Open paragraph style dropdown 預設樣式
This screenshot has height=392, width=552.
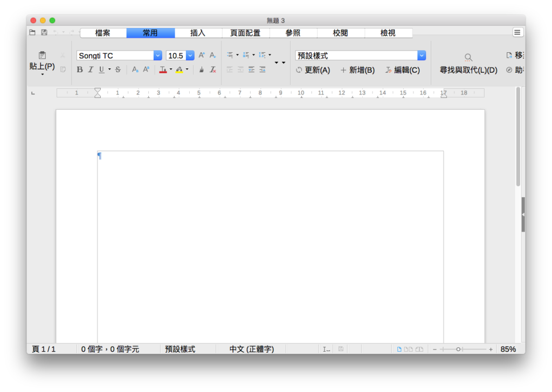click(x=422, y=55)
